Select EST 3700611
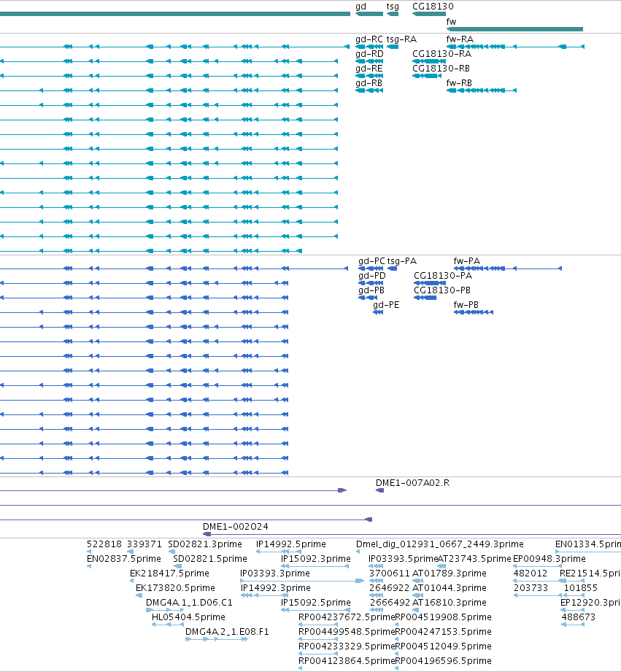 [x=377, y=581]
